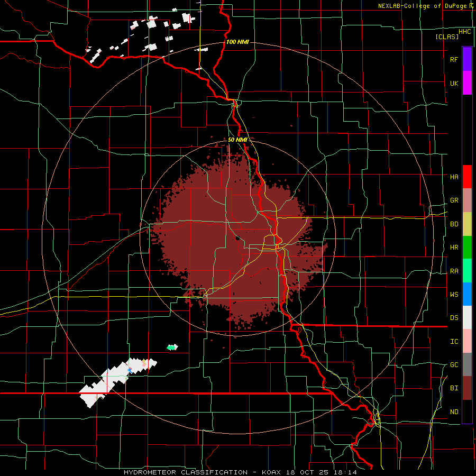Click the ND legend label
This screenshot has height=476, width=476.
point(454,412)
